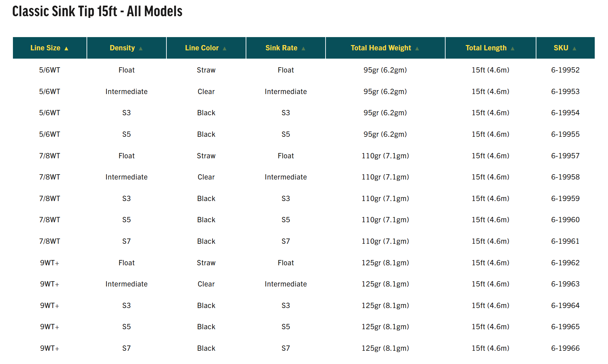Select the Total Length header label
The image size is (608, 364).
click(486, 48)
